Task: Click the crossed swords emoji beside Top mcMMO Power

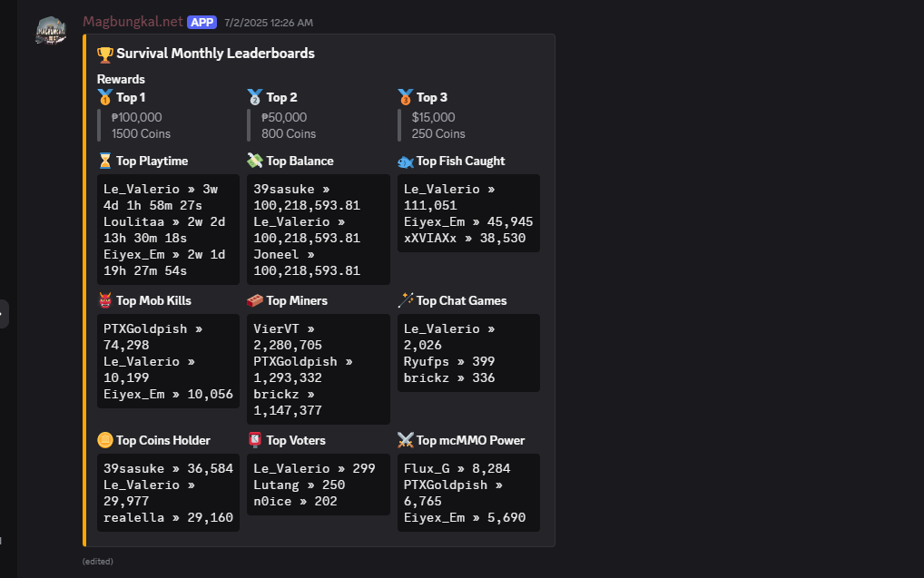Action: pyautogui.click(x=406, y=440)
